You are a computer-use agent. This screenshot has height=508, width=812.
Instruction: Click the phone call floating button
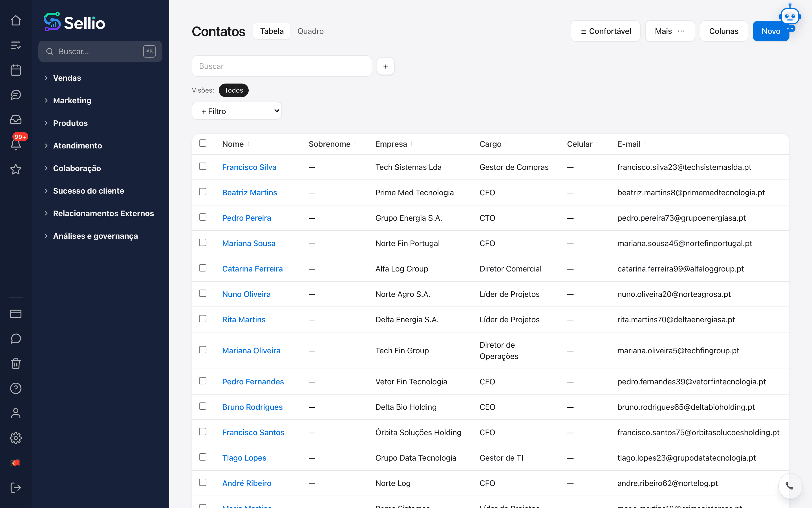tap(790, 486)
